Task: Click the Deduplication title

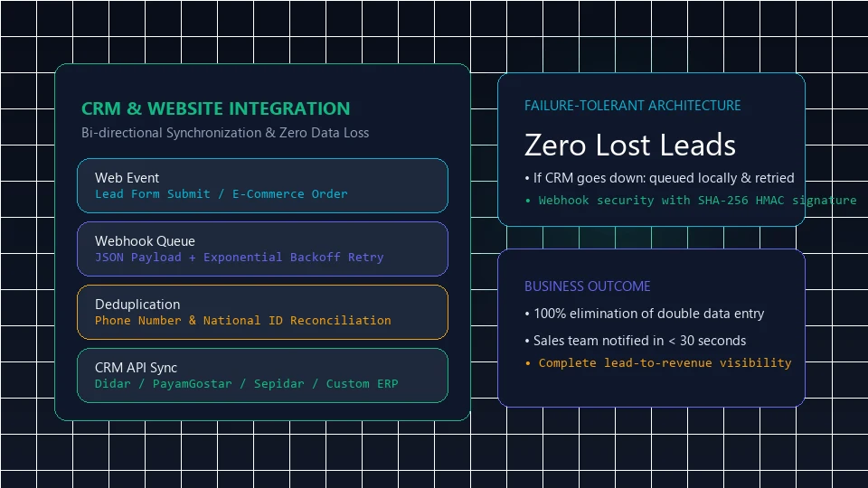Action: 137,305
